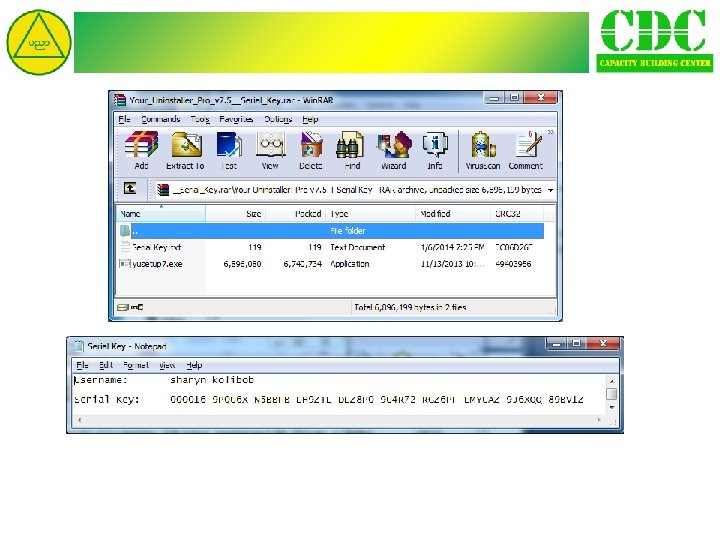Image resolution: width=720 pixels, height=540 pixels.
Task: Sort file list by Name column
Action: [x=161, y=214]
